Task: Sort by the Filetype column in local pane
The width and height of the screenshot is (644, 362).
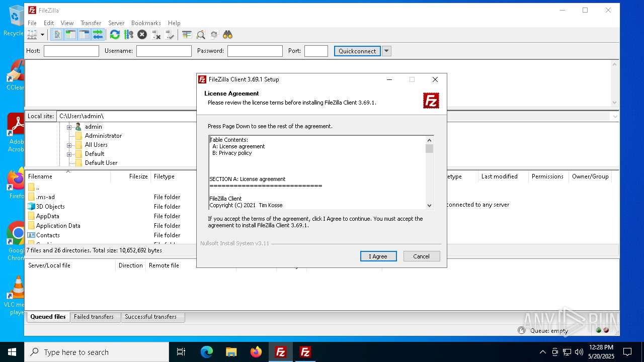Action: click(x=174, y=176)
